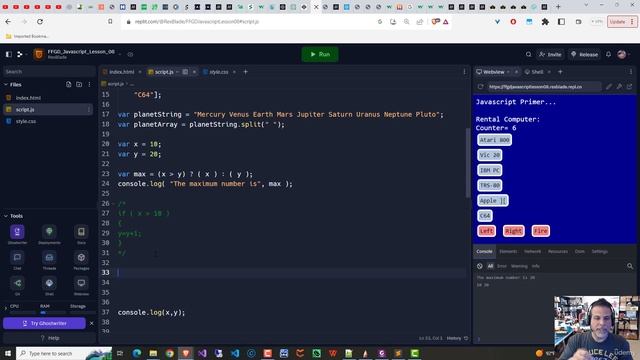
Task: Select the Network devtools tab
Action: 532,251
